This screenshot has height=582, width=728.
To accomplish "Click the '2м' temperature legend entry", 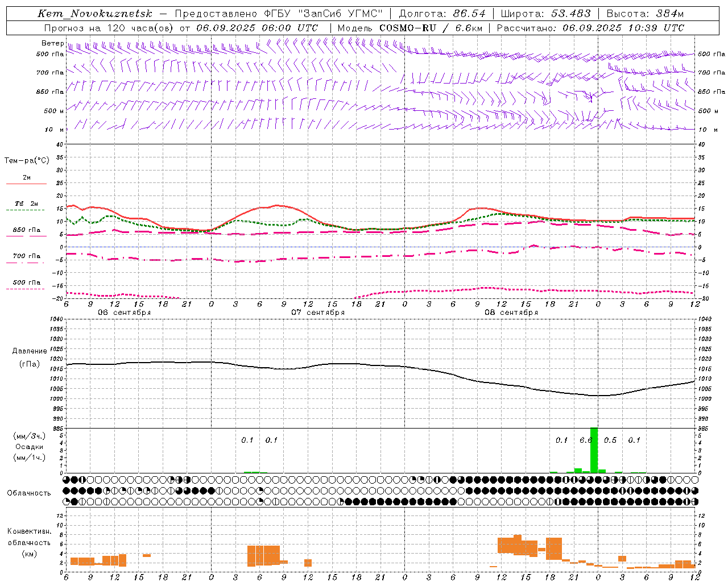I will coord(27,178).
